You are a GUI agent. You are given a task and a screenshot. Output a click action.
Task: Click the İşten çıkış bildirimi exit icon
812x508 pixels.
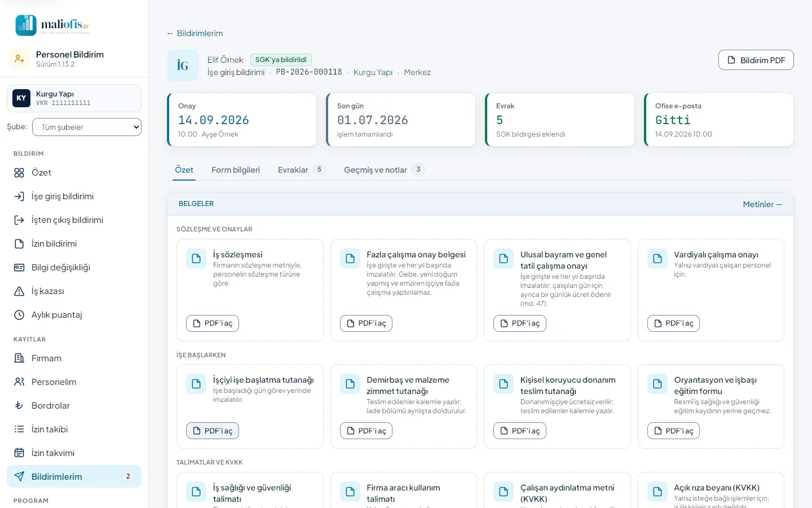tap(19, 220)
